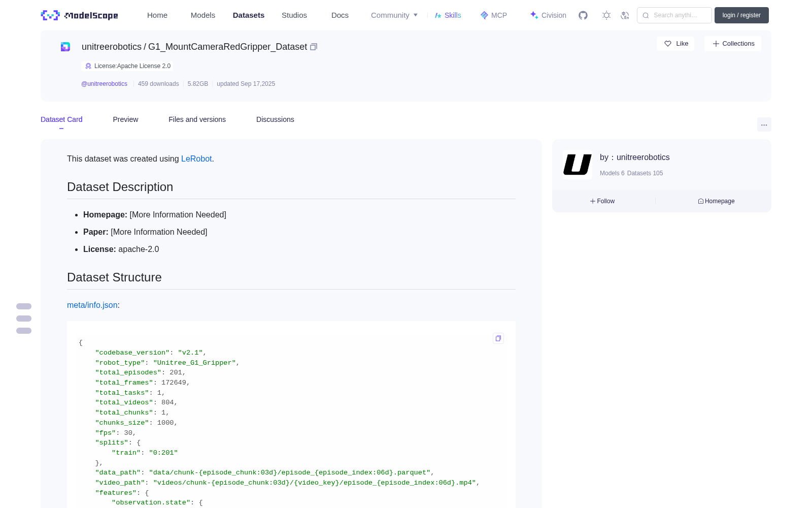Navigate to Studios
Image resolution: width=812 pixels, height=508 pixels.
pos(294,15)
